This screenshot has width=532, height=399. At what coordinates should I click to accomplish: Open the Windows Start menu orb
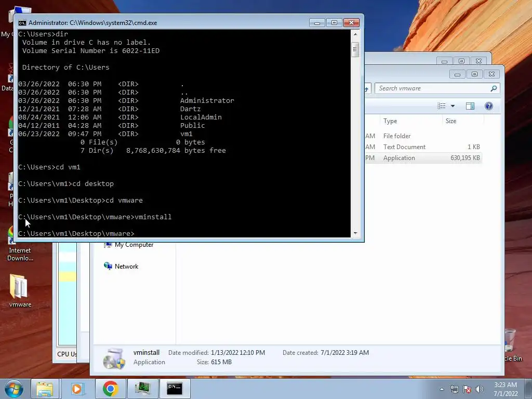click(x=14, y=389)
